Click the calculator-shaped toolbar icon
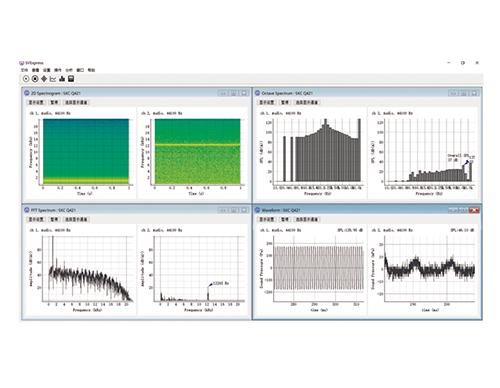This screenshot has height=388, width=500. [x=71, y=79]
